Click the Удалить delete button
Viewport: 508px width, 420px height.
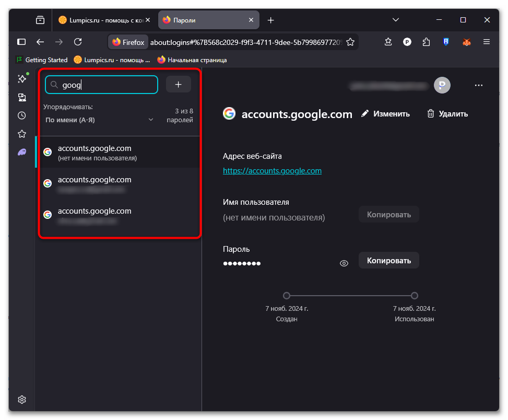447,114
